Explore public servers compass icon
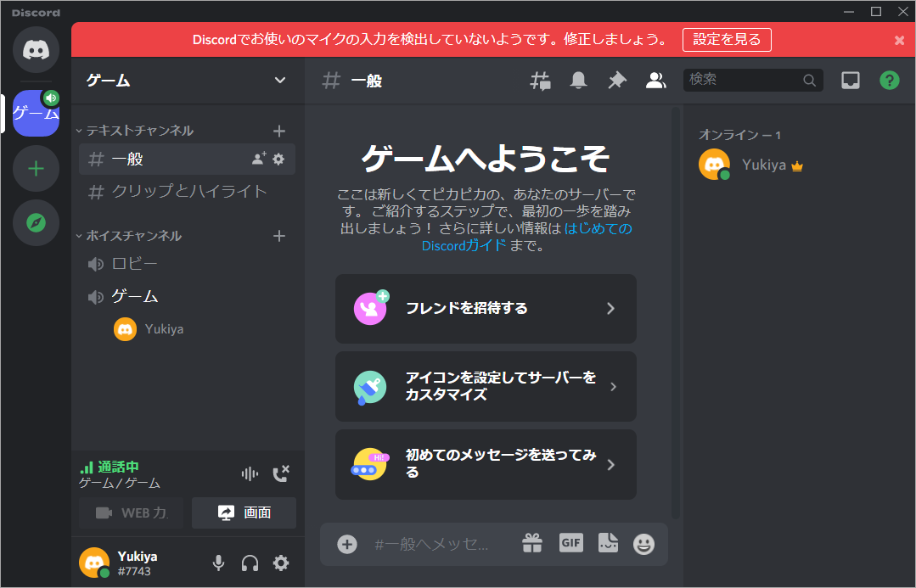This screenshot has height=588, width=916. point(37,222)
